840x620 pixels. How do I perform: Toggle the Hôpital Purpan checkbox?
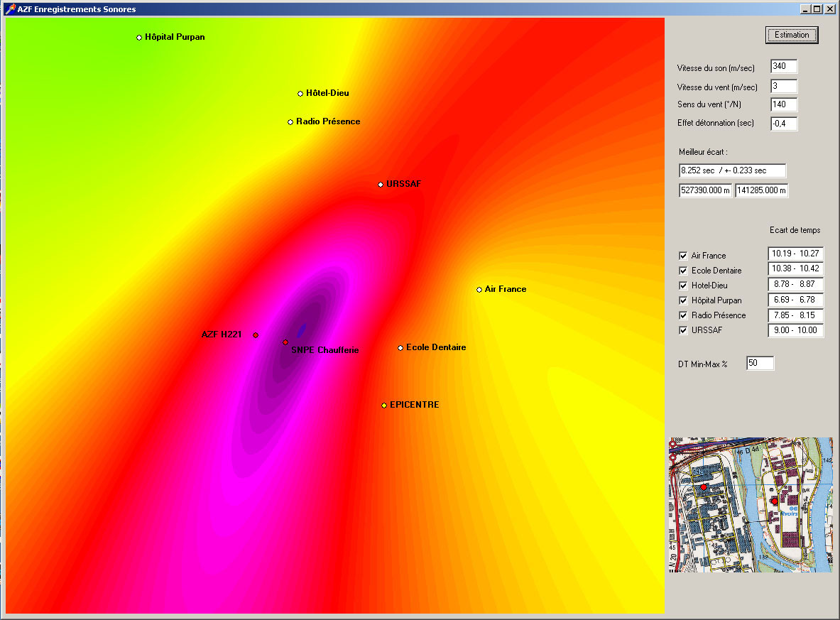pyautogui.click(x=683, y=300)
